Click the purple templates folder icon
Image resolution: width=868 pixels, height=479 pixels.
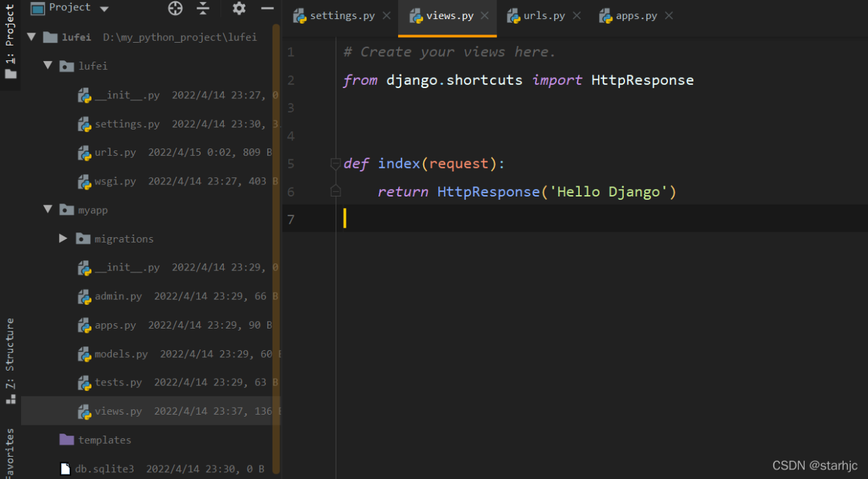(66, 440)
